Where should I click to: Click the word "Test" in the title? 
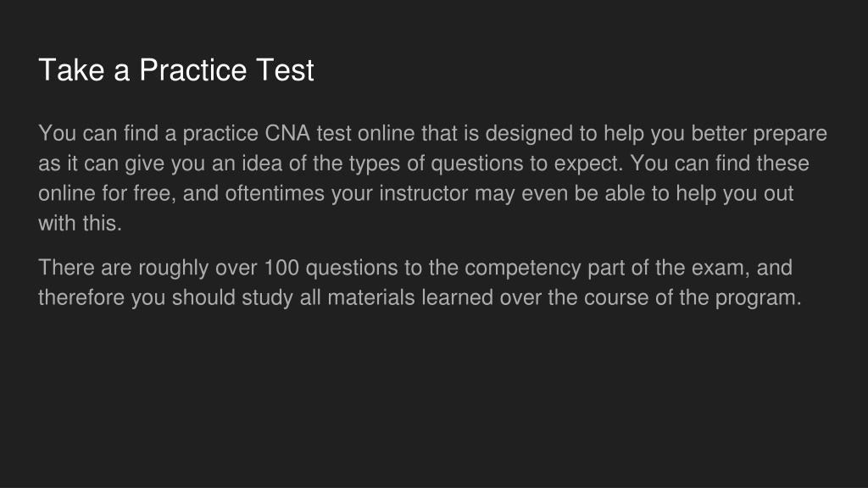(x=285, y=70)
